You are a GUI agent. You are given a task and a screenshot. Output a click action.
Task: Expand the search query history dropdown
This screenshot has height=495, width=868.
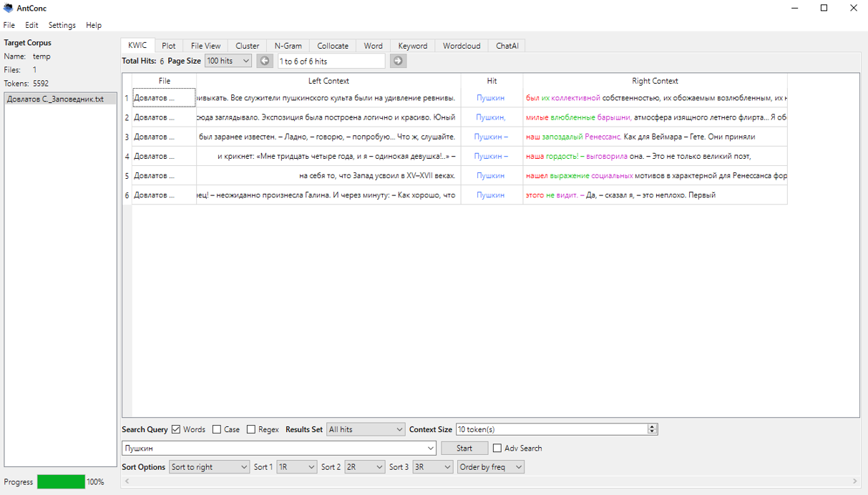430,448
